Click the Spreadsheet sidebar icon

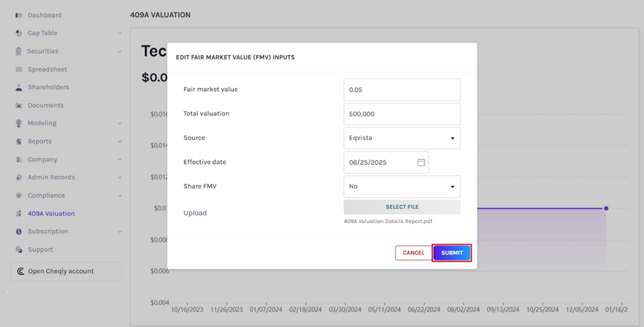pos(19,69)
